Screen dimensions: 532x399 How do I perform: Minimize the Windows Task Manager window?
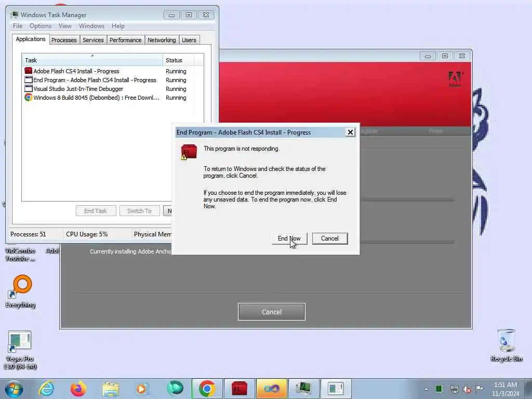point(171,15)
